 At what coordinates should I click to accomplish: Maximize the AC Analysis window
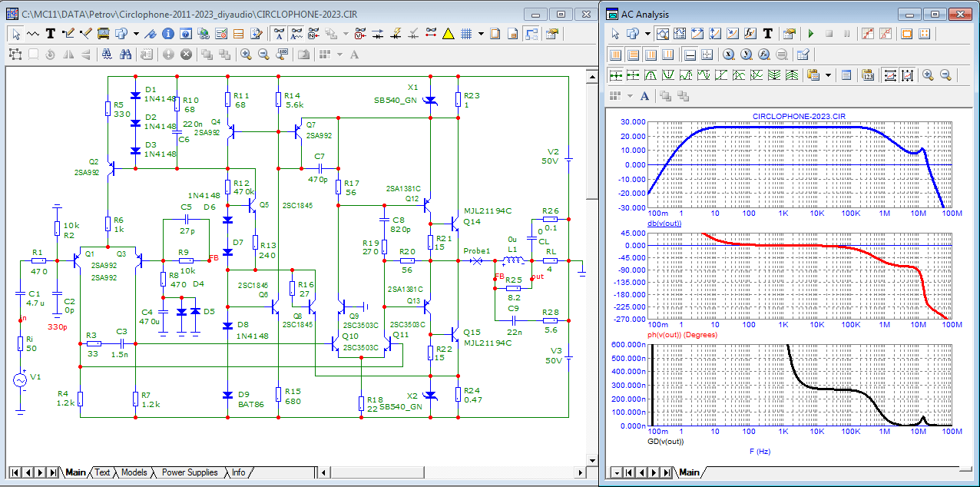(x=933, y=14)
